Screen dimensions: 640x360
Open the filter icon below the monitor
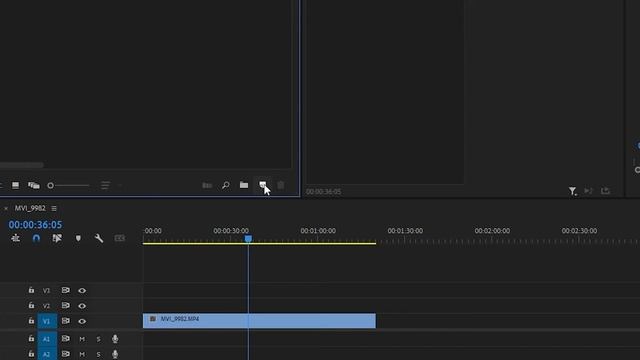(572, 191)
